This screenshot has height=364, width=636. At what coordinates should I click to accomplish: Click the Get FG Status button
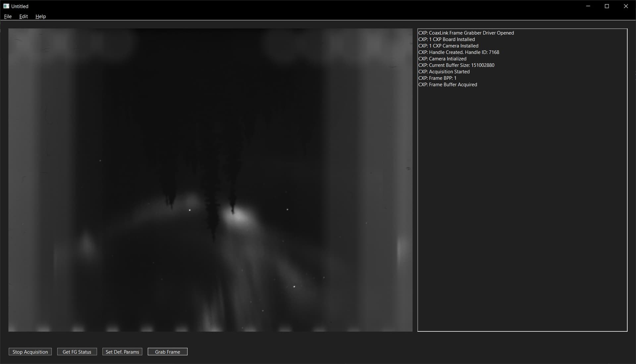(77, 352)
